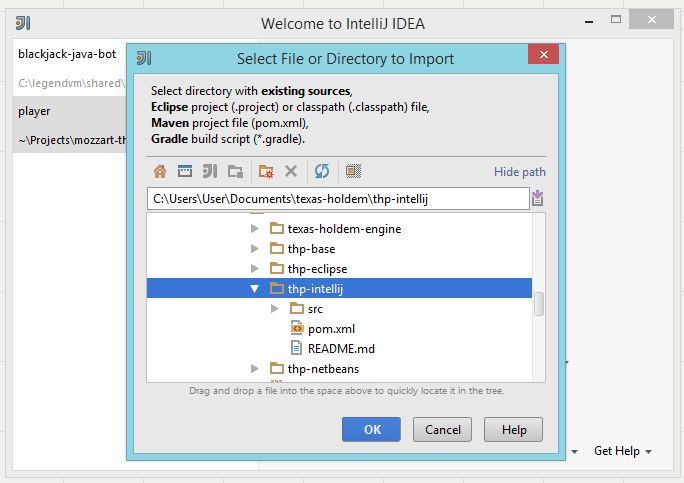Confirm import with the OK button
Viewport: 684px width, 483px height.
point(371,430)
